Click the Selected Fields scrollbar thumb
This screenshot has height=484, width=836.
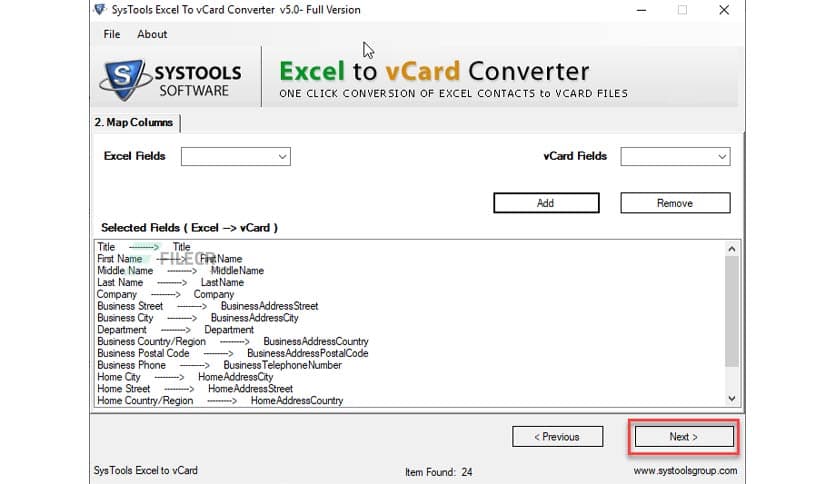[x=732, y=311]
